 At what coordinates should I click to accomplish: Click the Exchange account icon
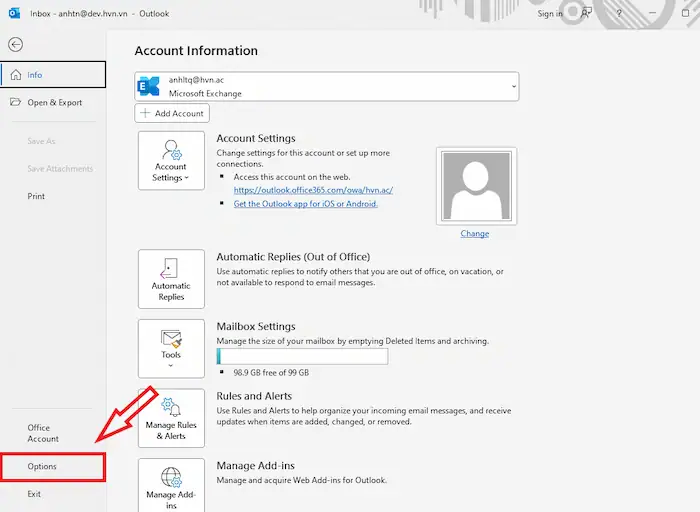click(x=149, y=86)
